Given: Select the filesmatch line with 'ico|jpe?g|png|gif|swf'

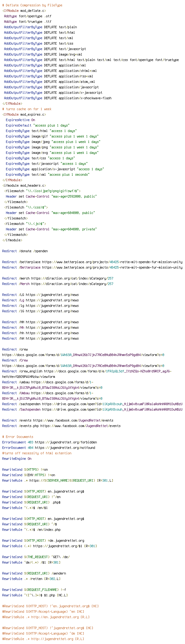Looking at the screenshot, I should [x=42, y=191].
